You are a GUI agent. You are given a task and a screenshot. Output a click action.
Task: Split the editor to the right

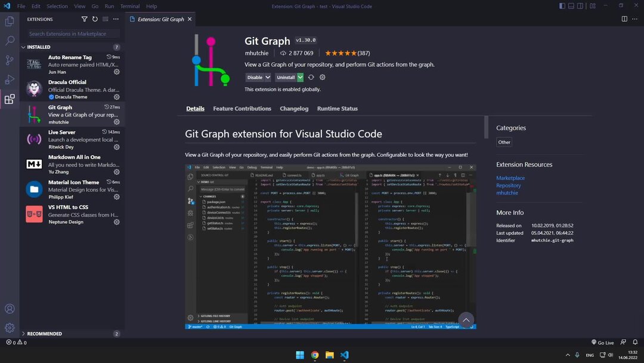[x=624, y=19]
